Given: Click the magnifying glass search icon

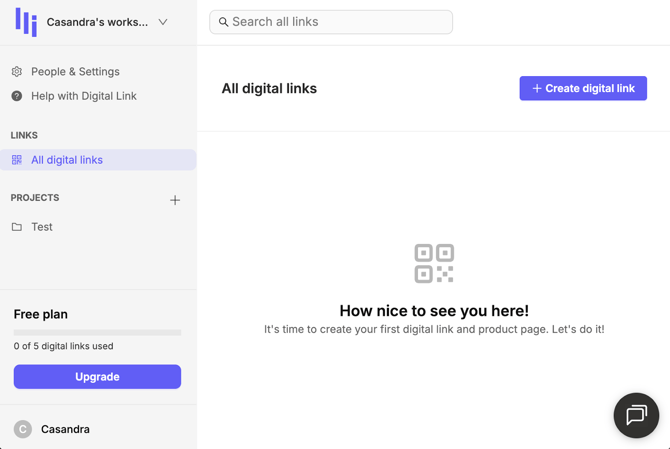Looking at the screenshot, I should (x=224, y=22).
